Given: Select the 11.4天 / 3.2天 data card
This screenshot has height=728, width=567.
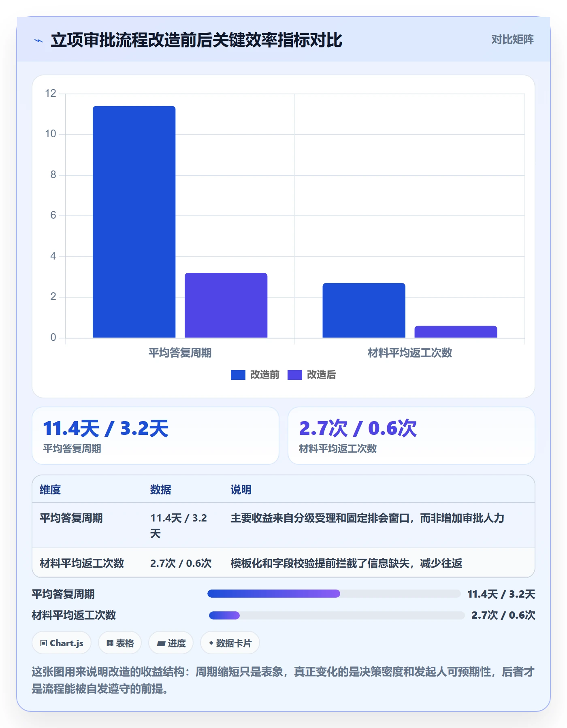Looking at the screenshot, I should point(156,436).
